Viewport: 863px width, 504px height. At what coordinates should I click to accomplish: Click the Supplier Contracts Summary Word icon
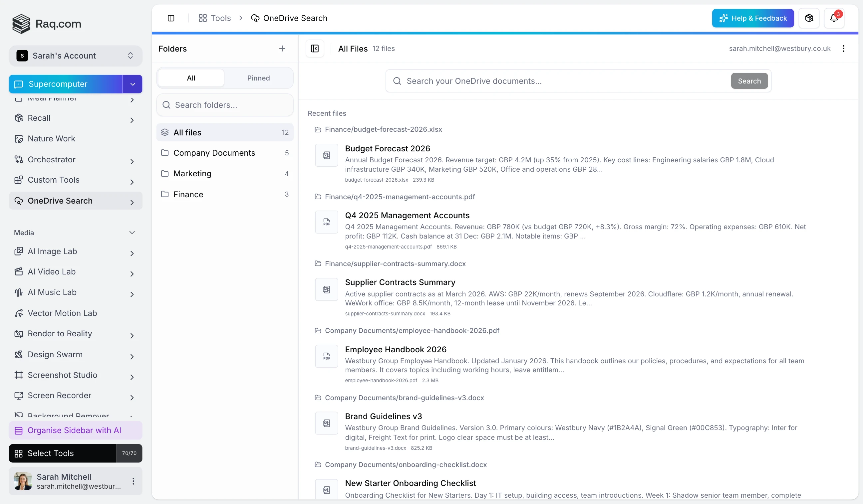click(x=326, y=289)
